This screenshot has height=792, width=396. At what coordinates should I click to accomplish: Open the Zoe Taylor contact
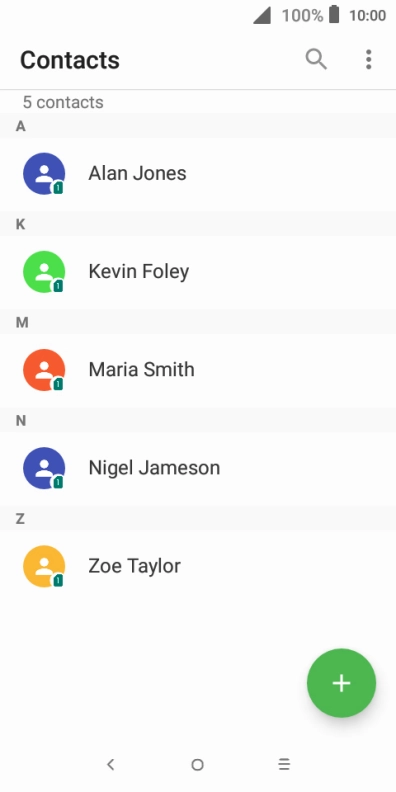click(198, 566)
